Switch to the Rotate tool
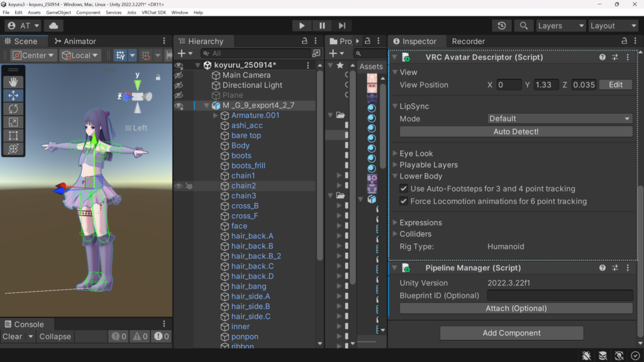 [13, 109]
